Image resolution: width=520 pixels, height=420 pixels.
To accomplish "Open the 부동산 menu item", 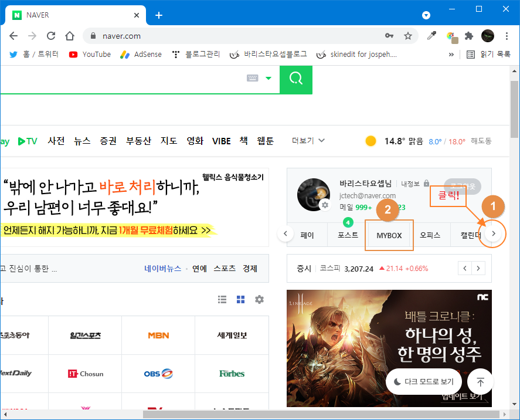I will (x=138, y=141).
